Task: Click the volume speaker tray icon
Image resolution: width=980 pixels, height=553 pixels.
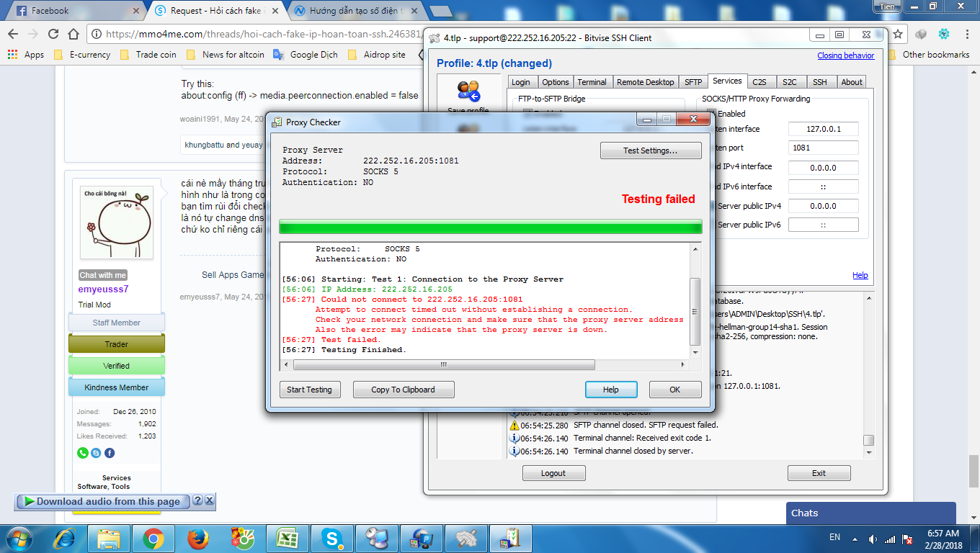Action: tap(873, 539)
